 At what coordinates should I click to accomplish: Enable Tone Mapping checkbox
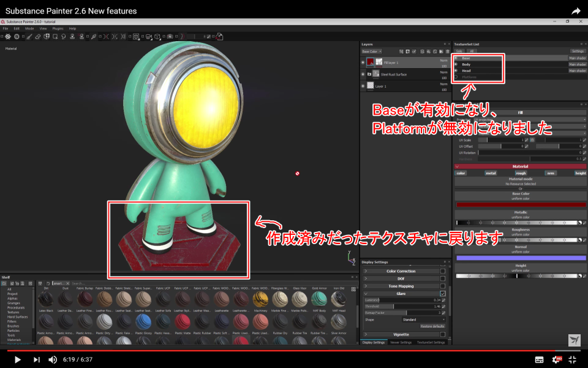click(442, 286)
